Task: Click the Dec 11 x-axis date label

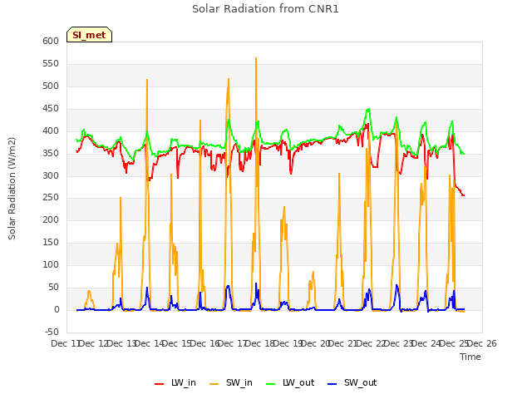Action: pos(65,343)
